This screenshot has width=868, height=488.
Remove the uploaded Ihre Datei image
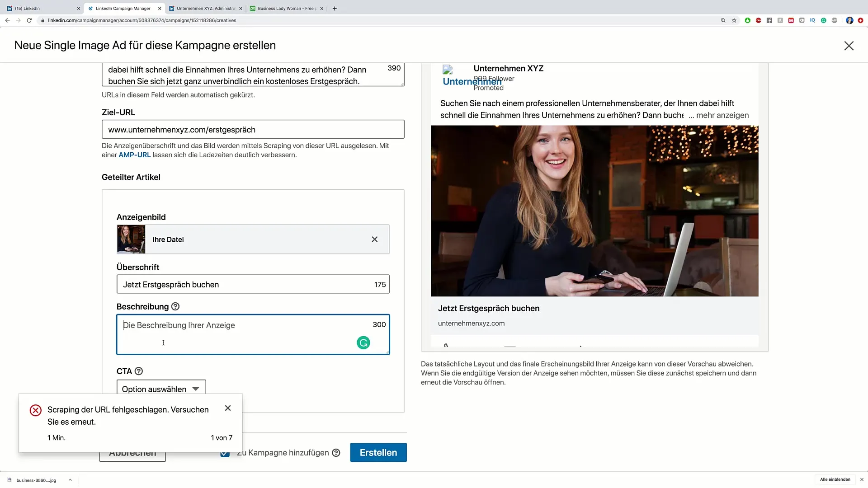point(374,239)
